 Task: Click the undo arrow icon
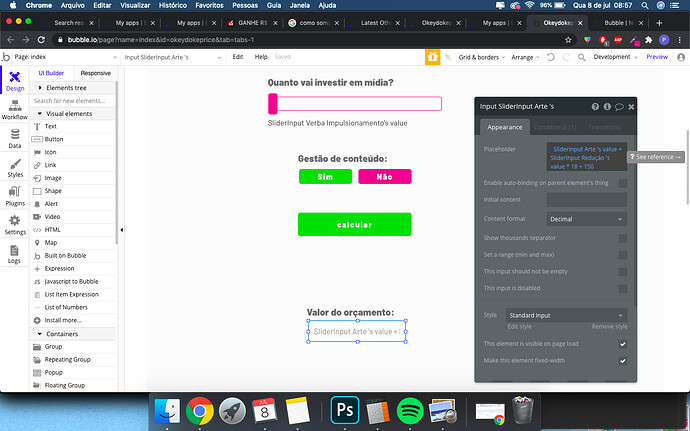click(551, 57)
